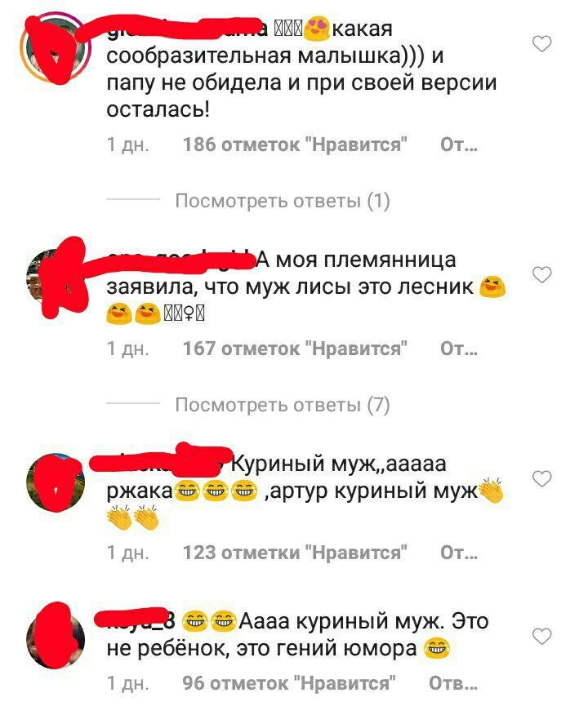Open avatar of first commenter
The width and height of the screenshot is (588, 724).
click(56, 48)
